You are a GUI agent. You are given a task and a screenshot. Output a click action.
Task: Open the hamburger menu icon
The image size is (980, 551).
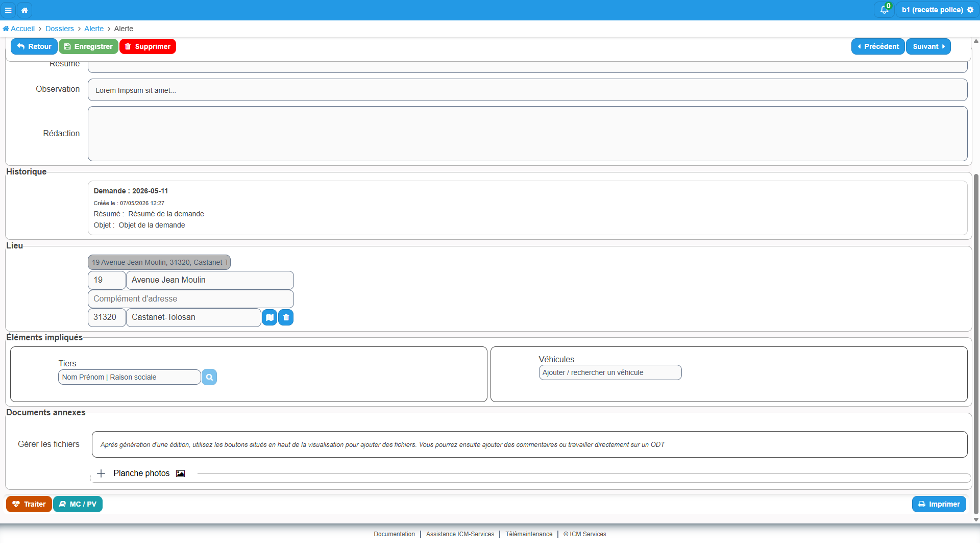click(x=8, y=10)
